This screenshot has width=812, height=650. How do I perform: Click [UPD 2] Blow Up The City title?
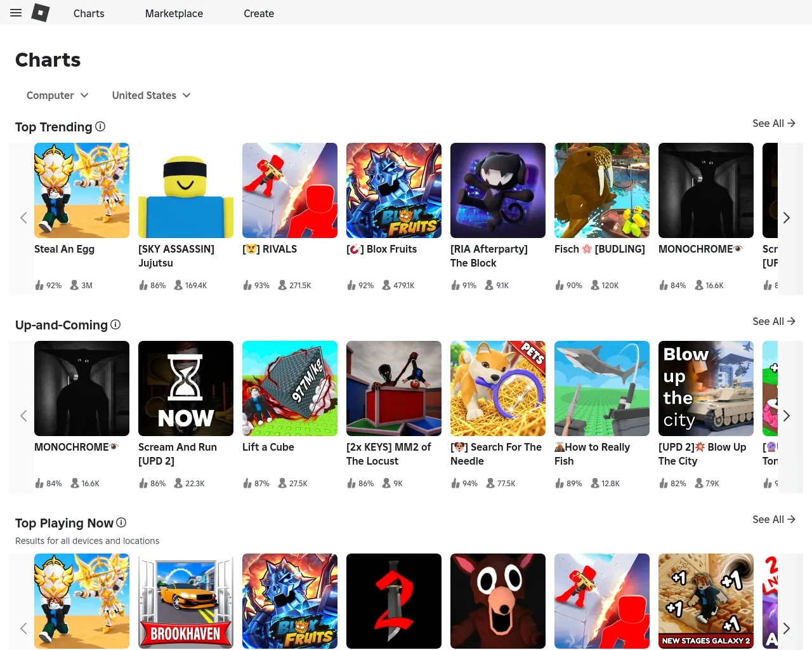702,454
